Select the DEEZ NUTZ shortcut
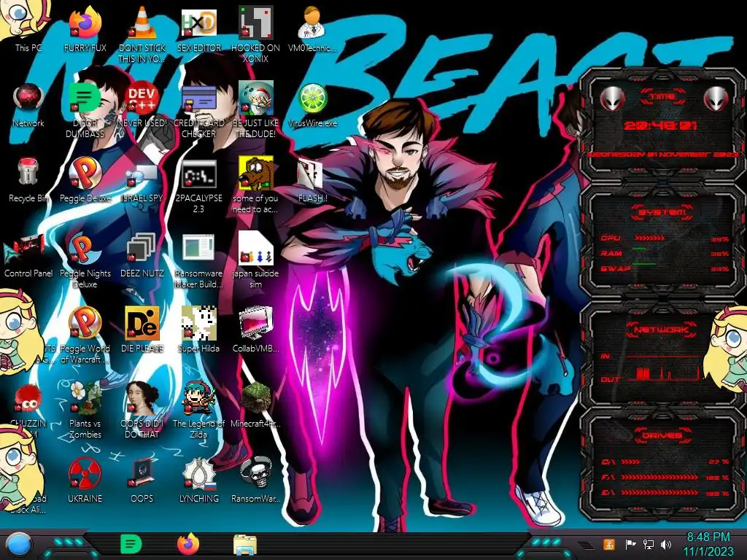Screen dimensions: 747x560 (142, 256)
